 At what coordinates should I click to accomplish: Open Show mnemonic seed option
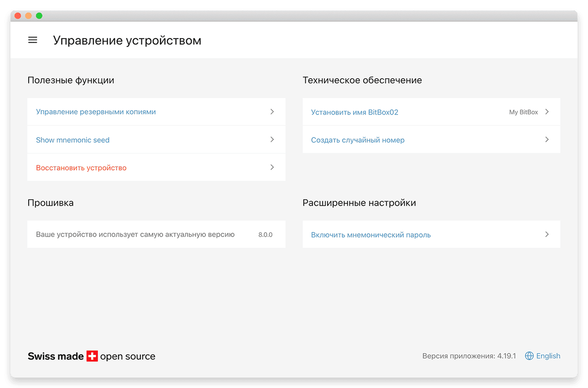pyautogui.click(x=156, y=140)
